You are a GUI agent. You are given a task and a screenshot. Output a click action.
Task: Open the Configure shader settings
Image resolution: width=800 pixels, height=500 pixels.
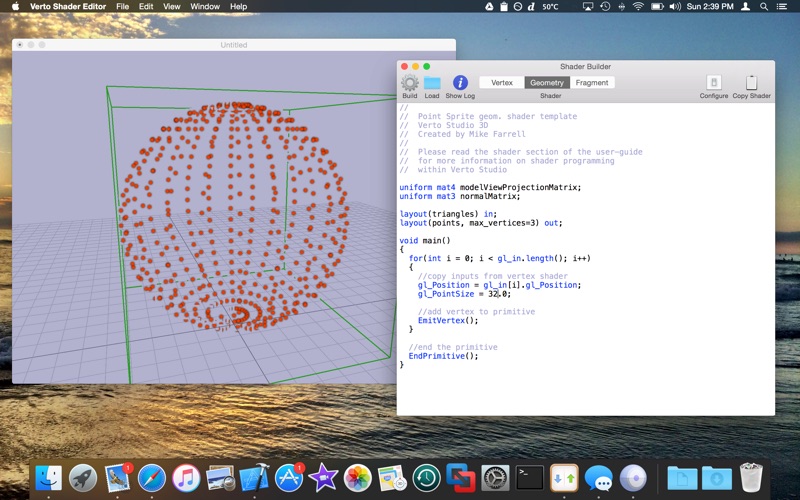[714, 83]
